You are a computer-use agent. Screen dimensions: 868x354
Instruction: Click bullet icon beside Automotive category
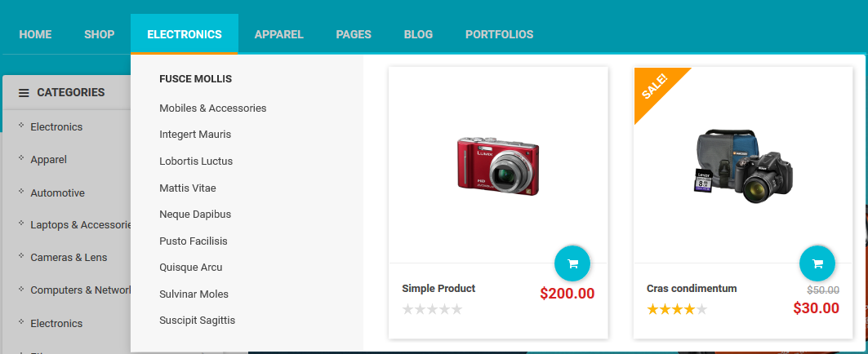tap(21, 192)
